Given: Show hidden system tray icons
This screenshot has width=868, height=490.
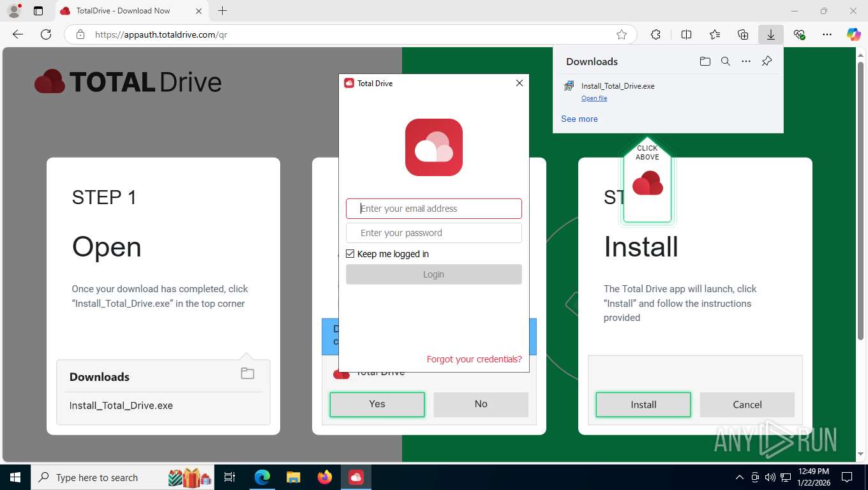Looking at the screenshot, I should click(740, 477).
